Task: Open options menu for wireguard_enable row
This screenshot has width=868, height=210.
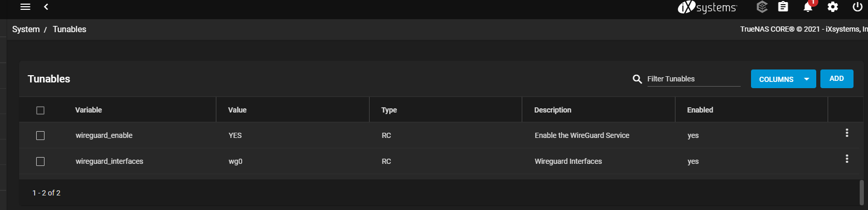Action: 847,133
